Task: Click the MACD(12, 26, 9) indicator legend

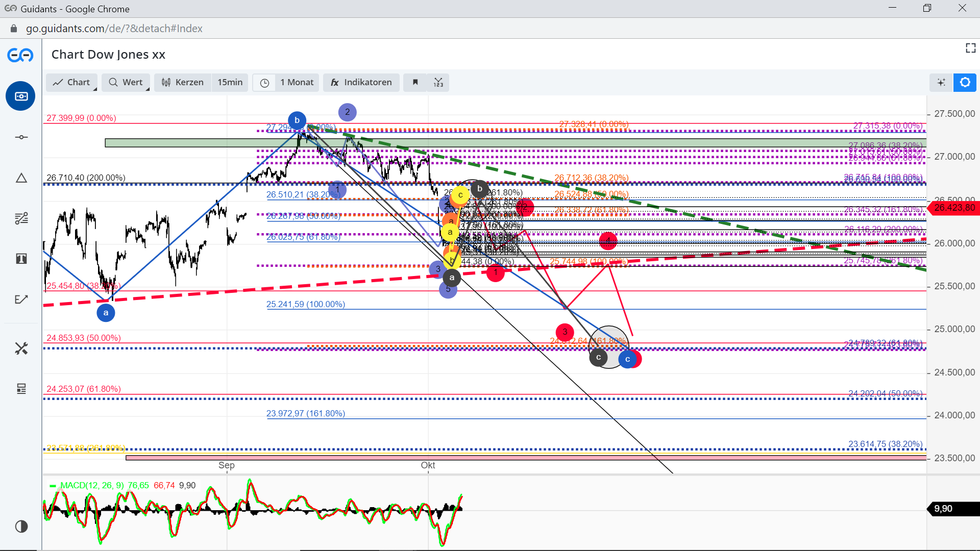Action: pyautogui.click(x=92, y=485)
